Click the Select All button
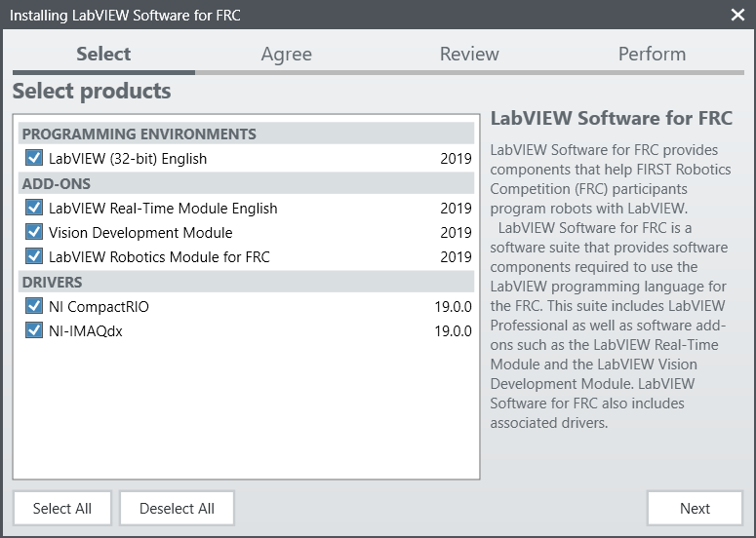Viewport: 756px width, 538px height. (62, 508)
